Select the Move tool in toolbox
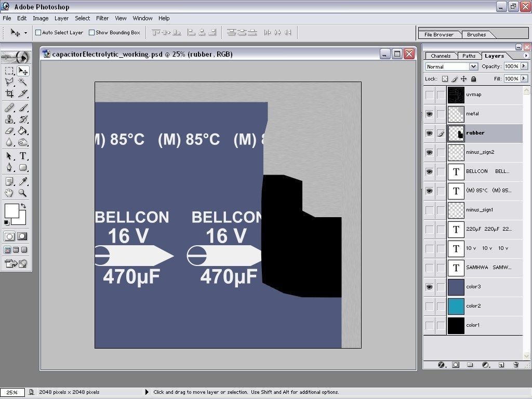The image size is (532, 399). pos(23,71)
